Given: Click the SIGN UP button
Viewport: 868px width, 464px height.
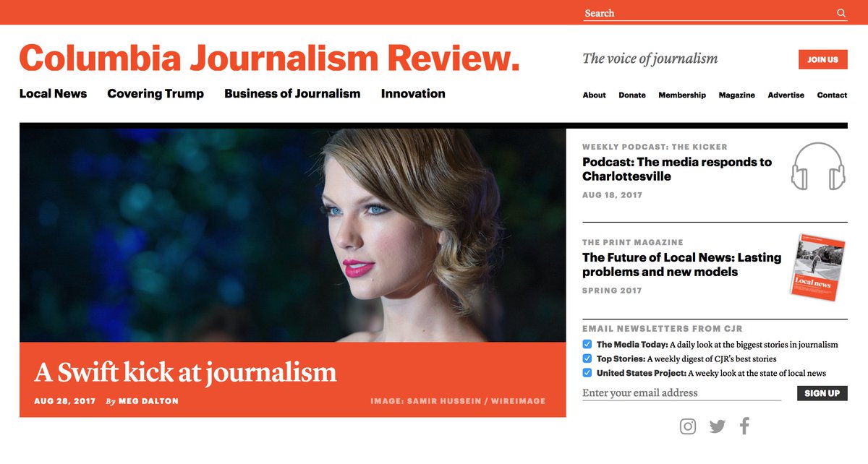Looking at the screenshot, I should [822, 393].
